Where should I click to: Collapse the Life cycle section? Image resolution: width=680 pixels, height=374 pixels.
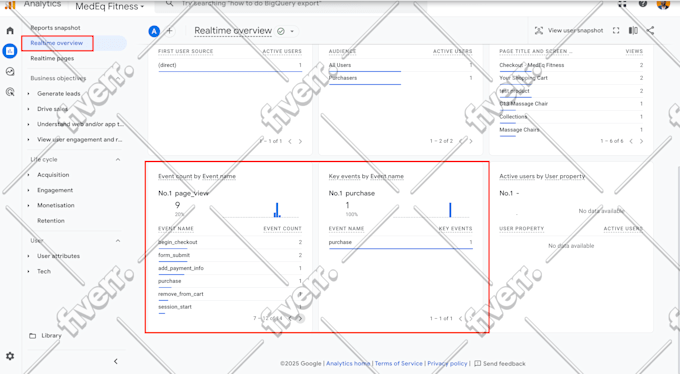tap(118, 160)
